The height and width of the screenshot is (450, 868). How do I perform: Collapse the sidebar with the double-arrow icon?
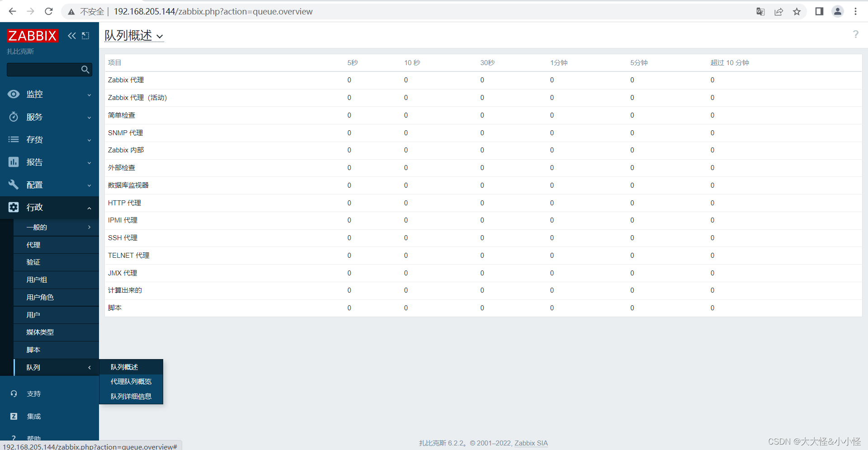click(72, 36)
